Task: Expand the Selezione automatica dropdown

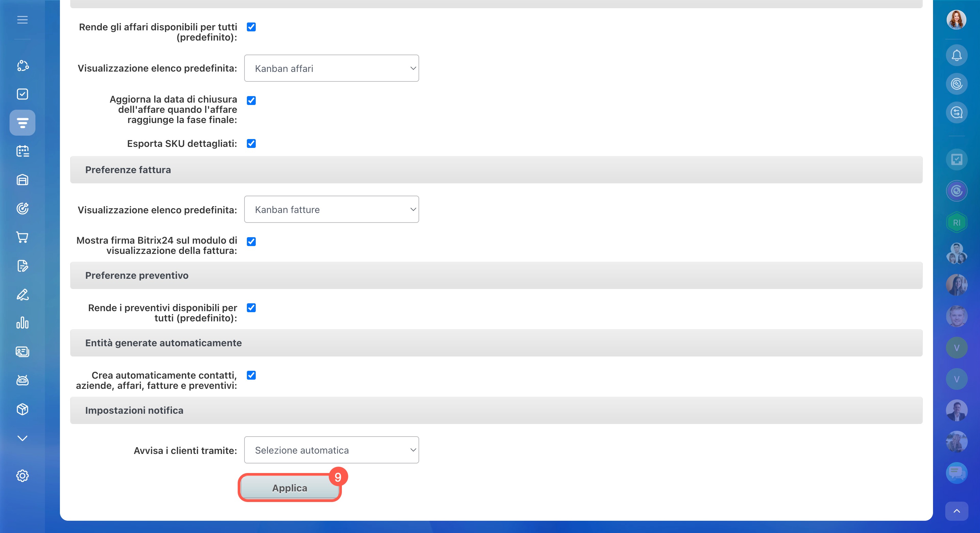Action: (331, 450)
